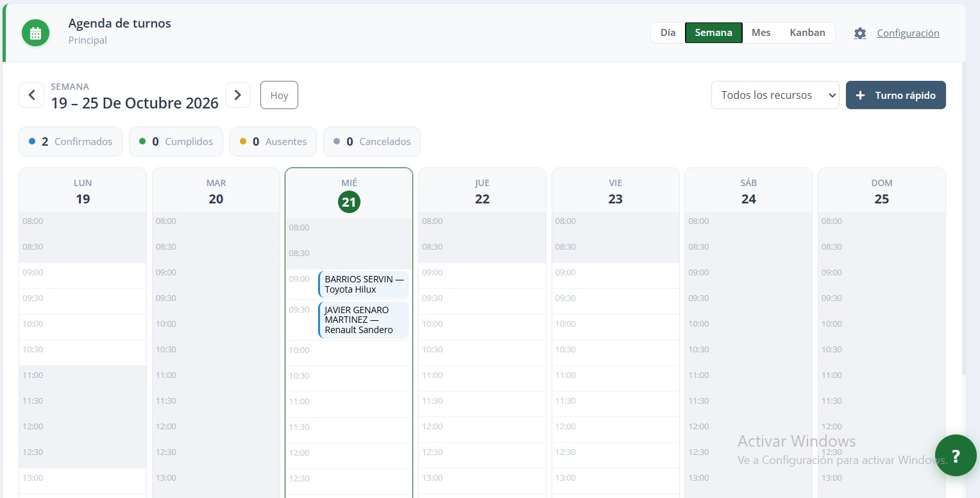Click the green calendar icon beside Agenda de turnos

(x=36, y=33)
